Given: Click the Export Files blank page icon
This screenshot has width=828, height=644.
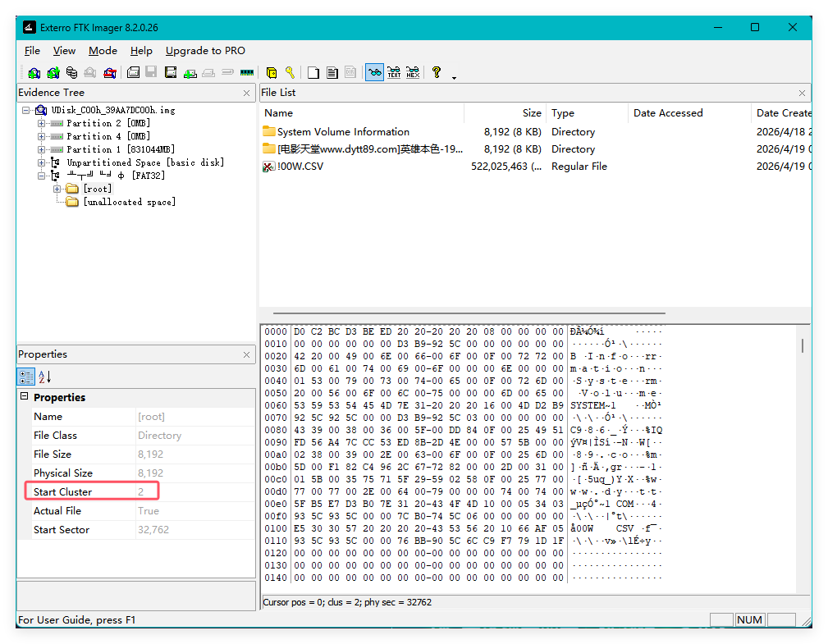Looking at the screenshot, I should (x=313, y=73).
